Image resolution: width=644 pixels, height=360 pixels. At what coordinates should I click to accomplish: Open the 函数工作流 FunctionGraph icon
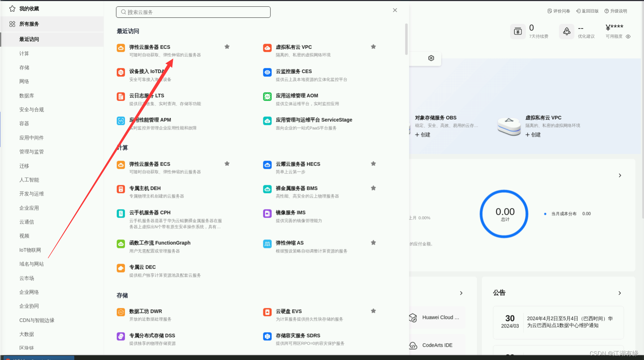click(121, 244)
